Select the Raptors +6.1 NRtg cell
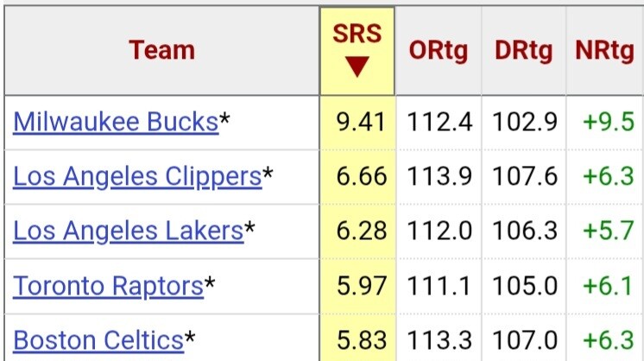Screen dimensions: 644x361 (604, 286)
